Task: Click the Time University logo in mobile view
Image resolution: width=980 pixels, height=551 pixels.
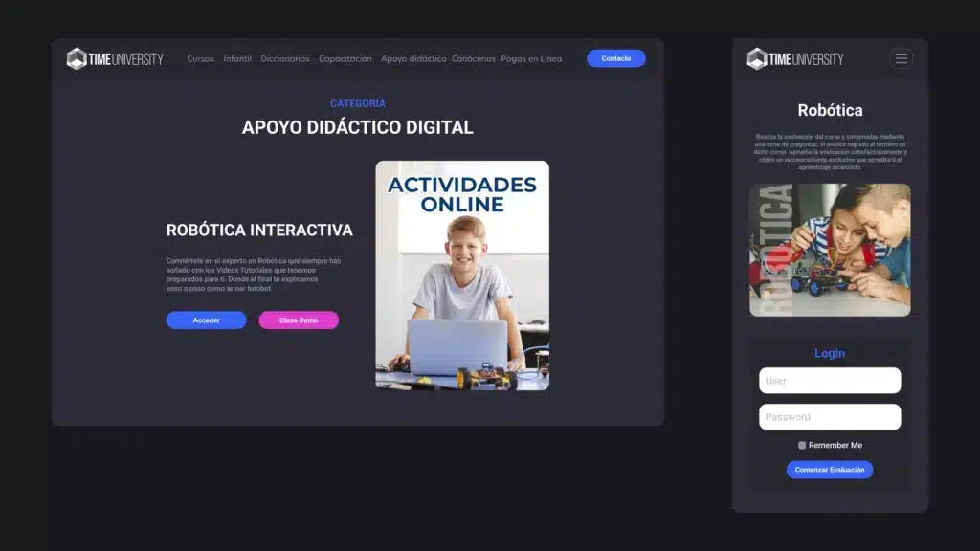Action: 795,58
